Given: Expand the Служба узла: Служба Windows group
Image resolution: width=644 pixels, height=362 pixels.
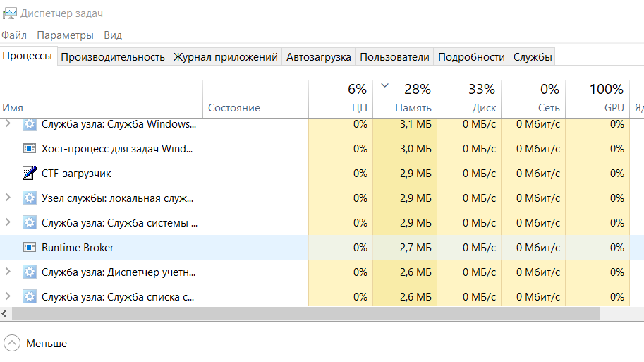Looking at the screenshot, I should [x=8, y=124].
